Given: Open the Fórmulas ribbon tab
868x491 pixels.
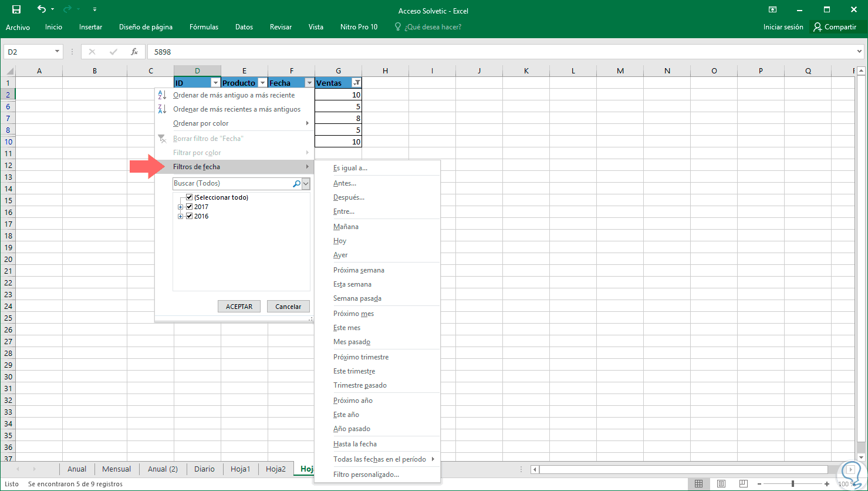Looking at the screenshot, I should 204,27.
